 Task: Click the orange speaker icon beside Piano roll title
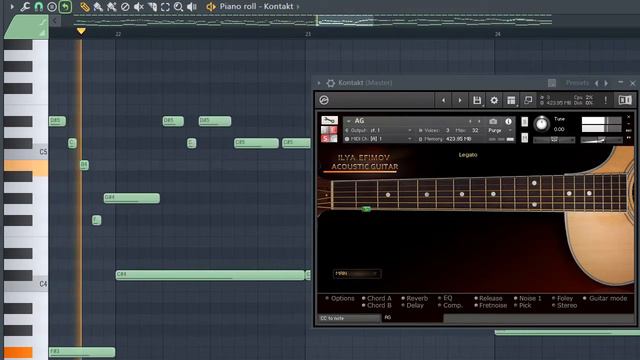211,7
